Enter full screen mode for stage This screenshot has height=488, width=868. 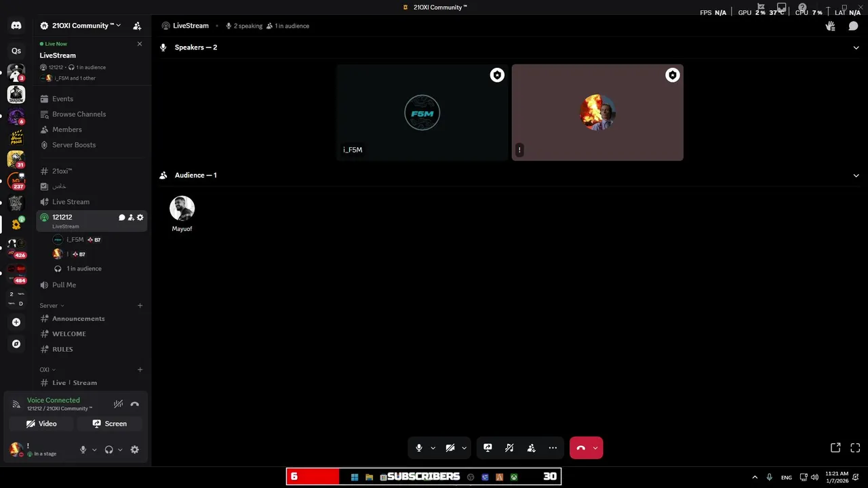click(x=855, y=448)
